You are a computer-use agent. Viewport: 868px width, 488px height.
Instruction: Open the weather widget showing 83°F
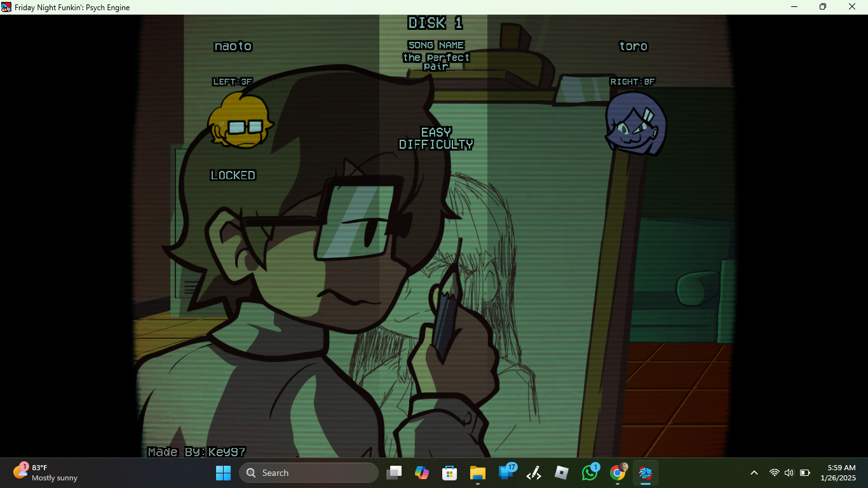click(x=46, y=473)
